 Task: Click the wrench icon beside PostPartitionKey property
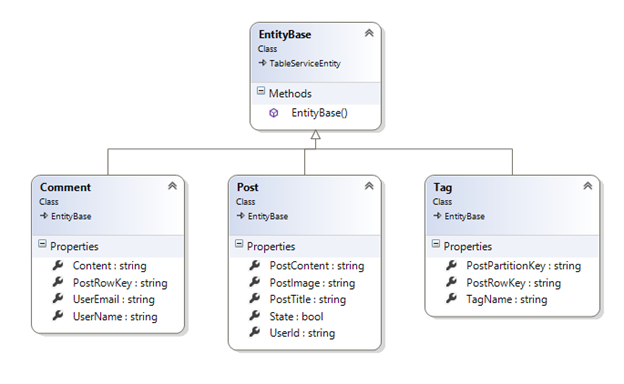pos(451,265)
